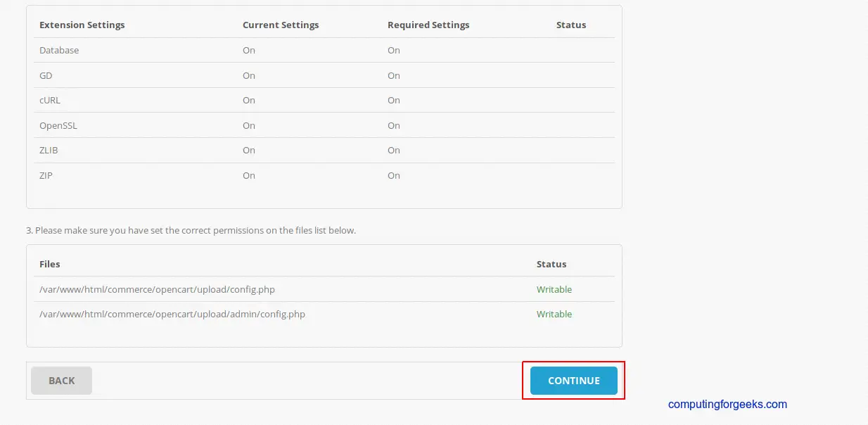The image size is (868, 425).
Task: Click the On value for Database setting
Action: coord(248,50)
